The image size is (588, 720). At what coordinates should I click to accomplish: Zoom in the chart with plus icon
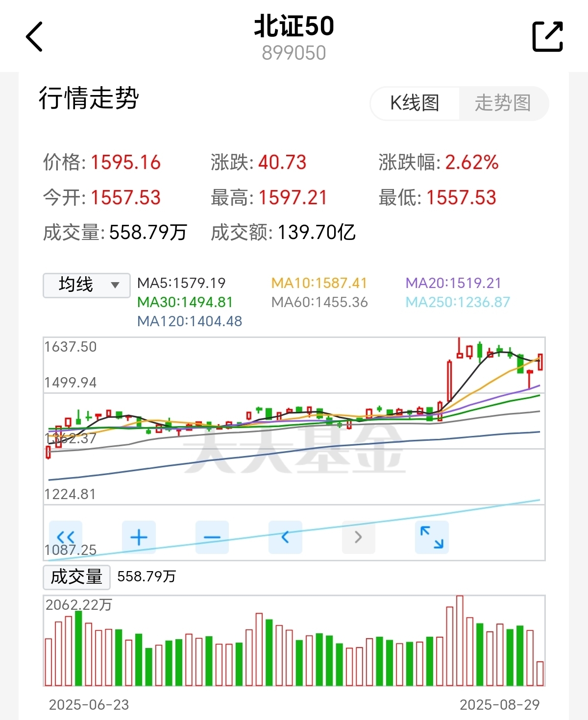[139, 537]
